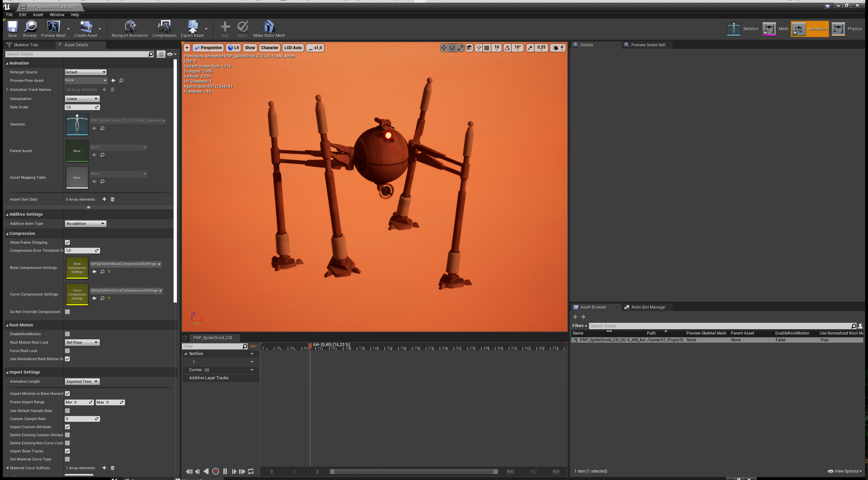868x480 pixels.
Task: Click Make Static Mesh icon
Action: (x=269, y=29)
